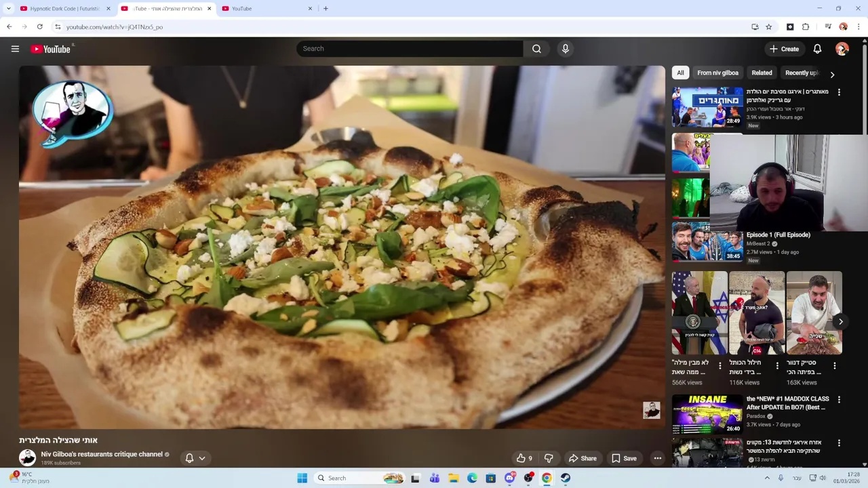Close the current YouTube browser tab
Screen dimensions: 868x488
(x=209, y=9)
